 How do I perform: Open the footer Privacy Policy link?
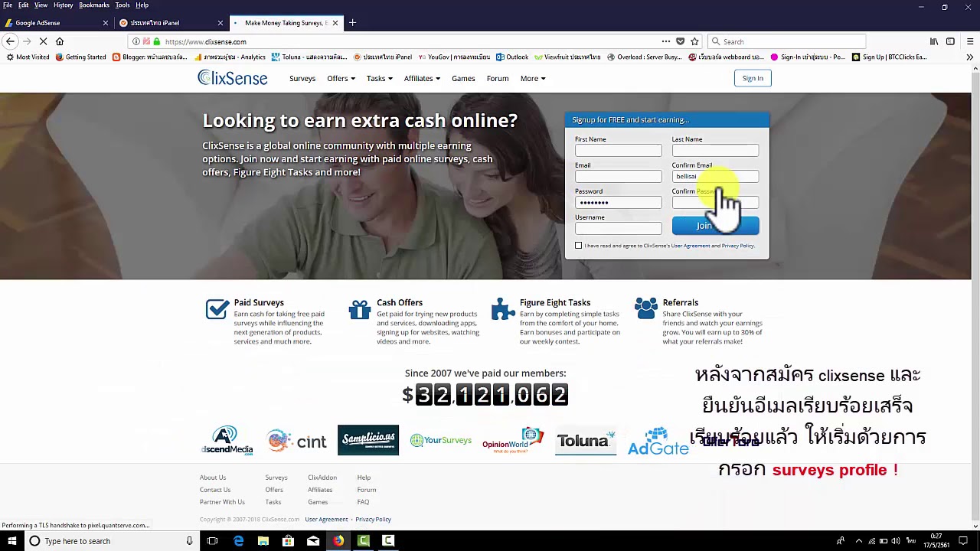pos(373,520)
